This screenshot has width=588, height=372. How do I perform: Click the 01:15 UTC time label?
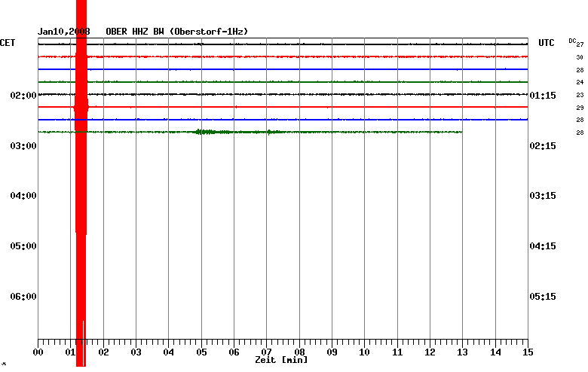[x=543, y=96]
